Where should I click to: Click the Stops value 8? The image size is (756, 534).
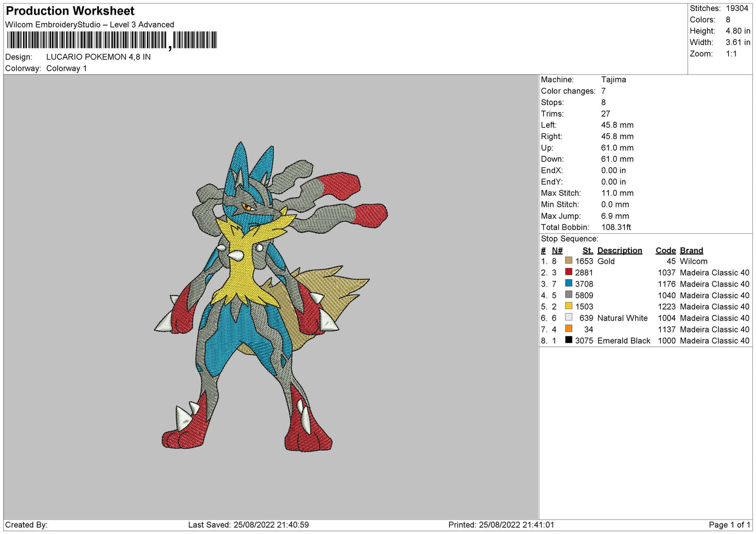(x=603, y=103)
